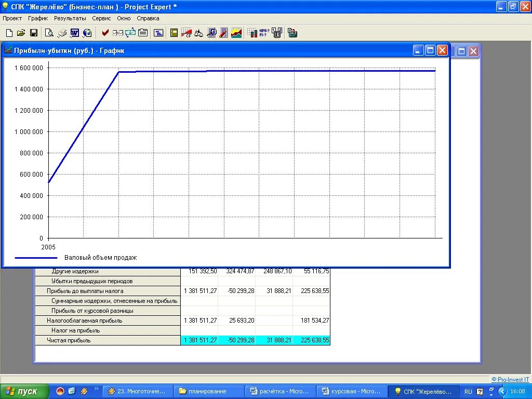This screenshot has height=399, width=532.
Task: Switch to планирование folder taskbar button
Action: point(208,391)
